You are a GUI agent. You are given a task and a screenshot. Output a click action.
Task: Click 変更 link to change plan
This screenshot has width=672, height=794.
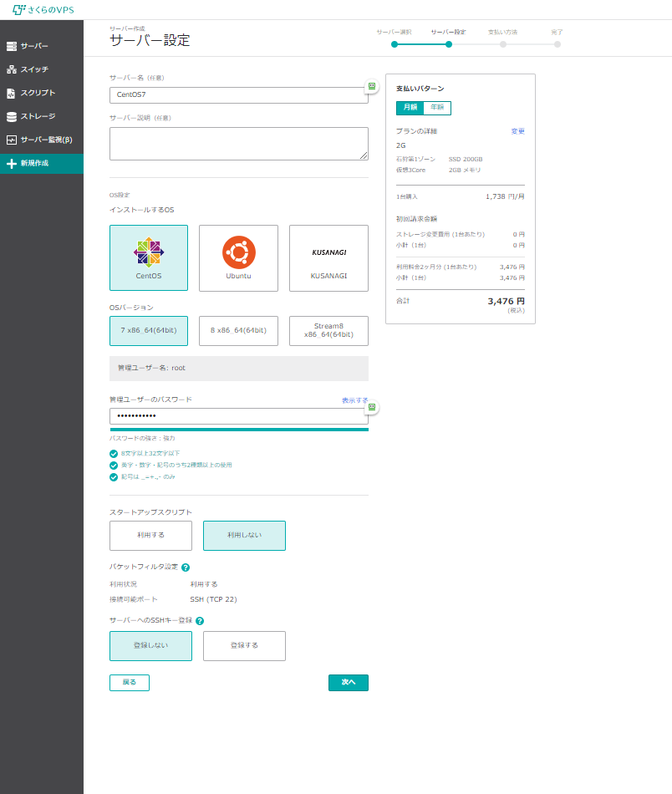[x=517, y=131]
